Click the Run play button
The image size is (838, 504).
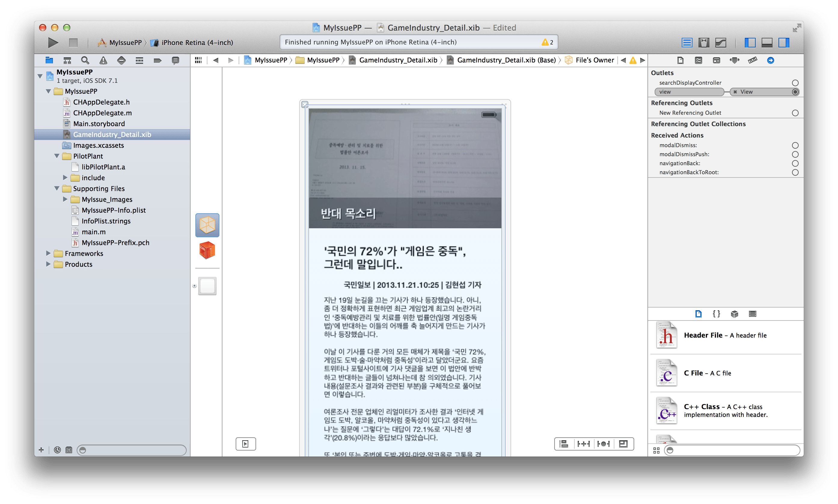[x=53, y=43]
